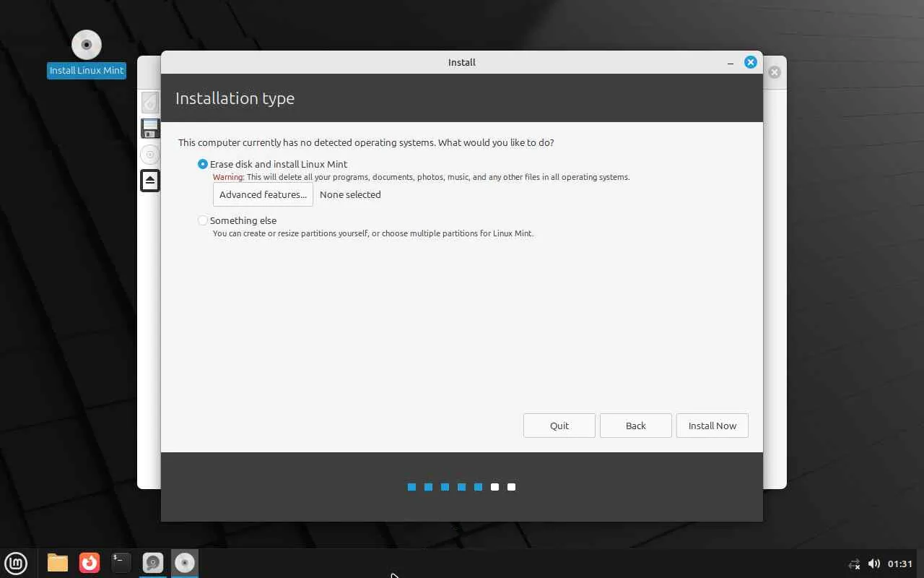Click the no detected operating systems message
924x578 pixels.
coord(366,142)
